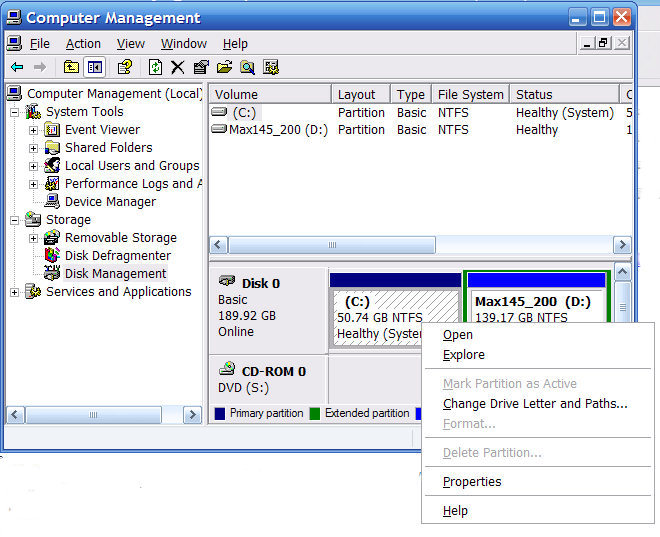Click the volume list scroll left arrow

click(218, 245)
